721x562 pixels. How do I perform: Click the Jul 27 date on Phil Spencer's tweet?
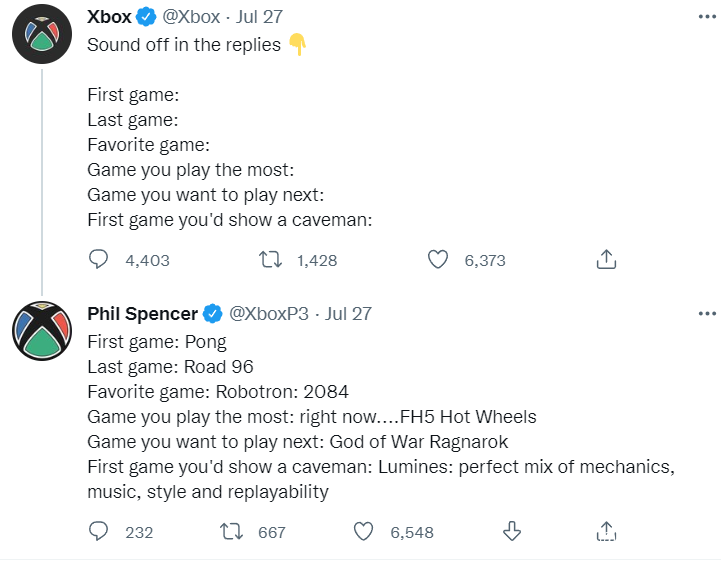[x=349, y=314]
